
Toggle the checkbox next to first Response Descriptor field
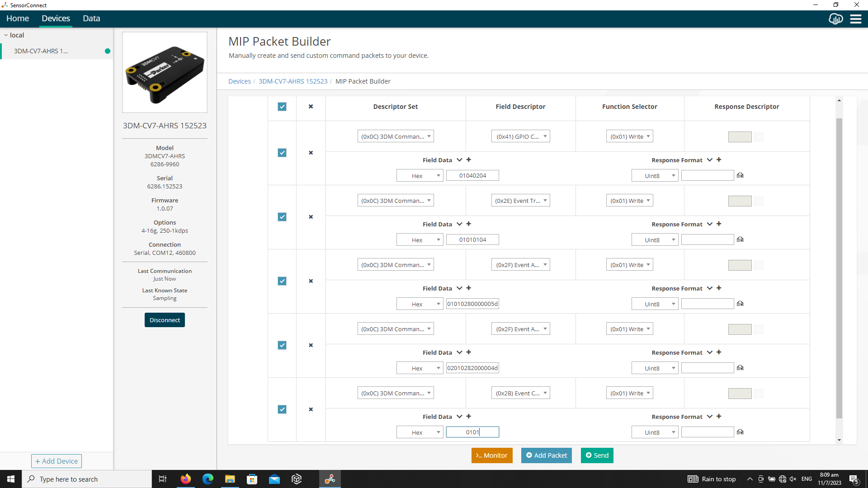pos(759,137)
